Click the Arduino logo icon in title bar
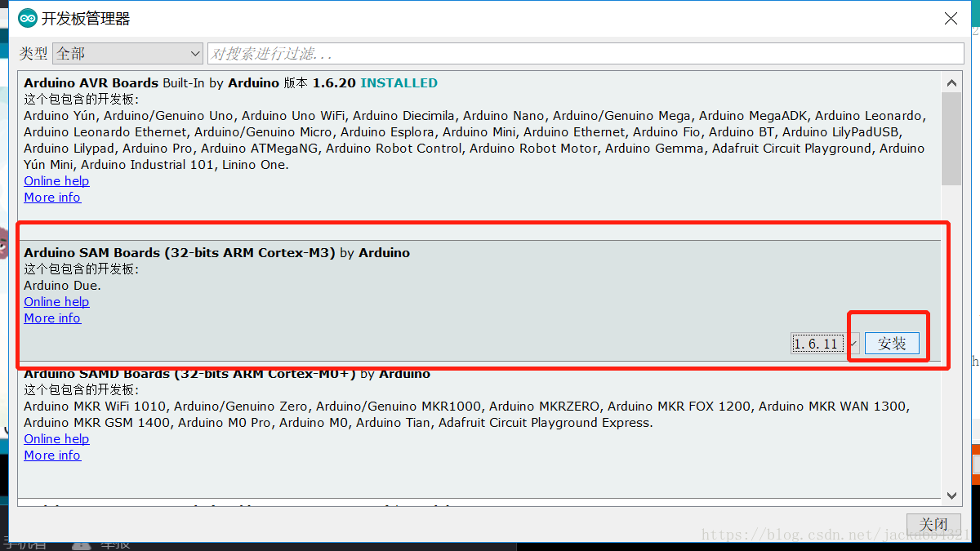Screen dimensions: 980x551 point(28,18)
